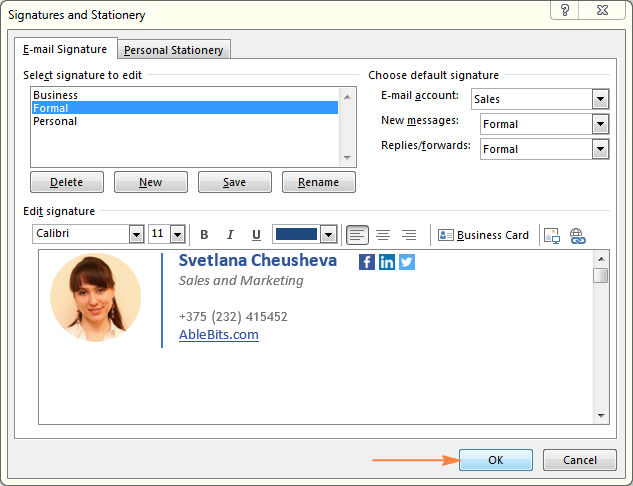Click the LinkedIn icon in signature
The width and height of the screenshot is (633, 486).
[387, 262]
